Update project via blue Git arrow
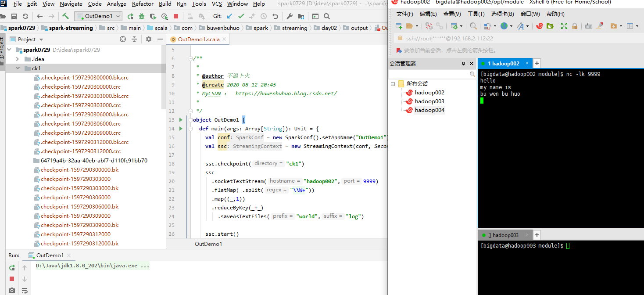 (229, 16)
